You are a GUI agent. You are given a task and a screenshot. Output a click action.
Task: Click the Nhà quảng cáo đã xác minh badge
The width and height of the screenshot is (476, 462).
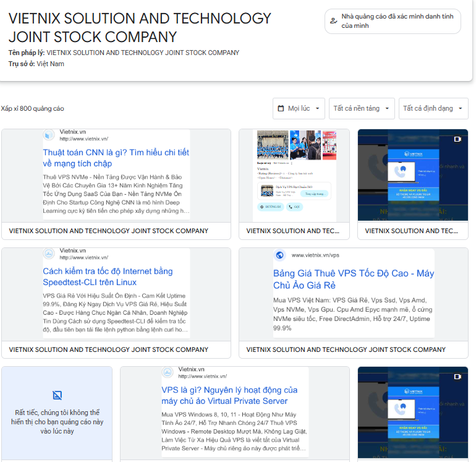coord(393,21)
